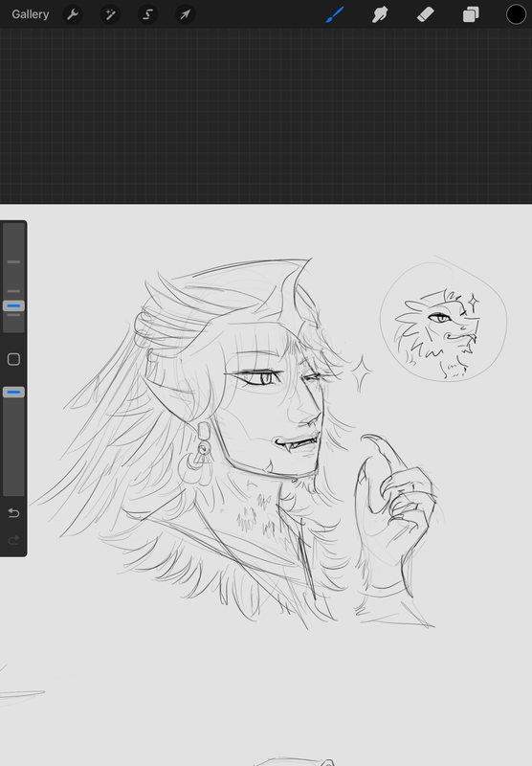
Task: Tap the square modify button in sidebar
Action: [13, 360]
